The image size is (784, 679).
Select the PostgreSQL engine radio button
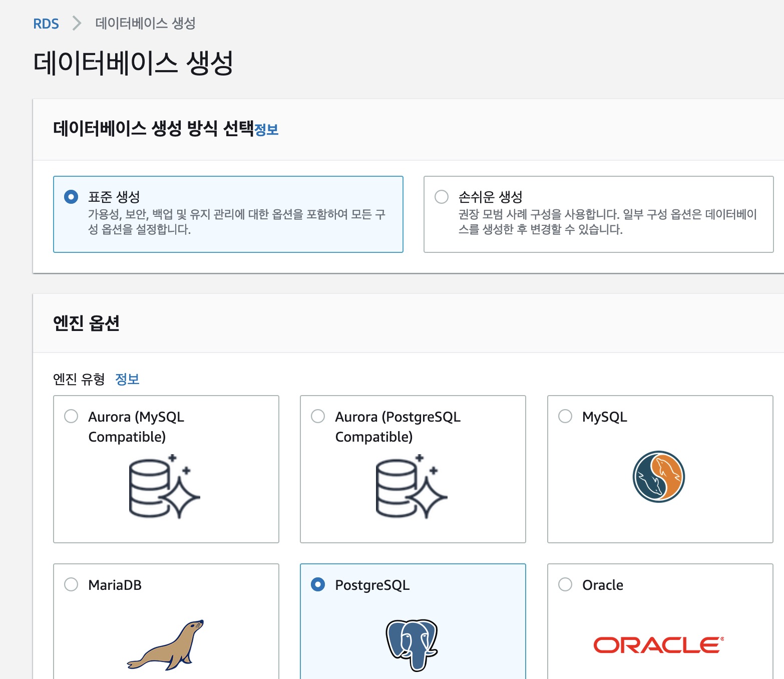tap(318, 584)
